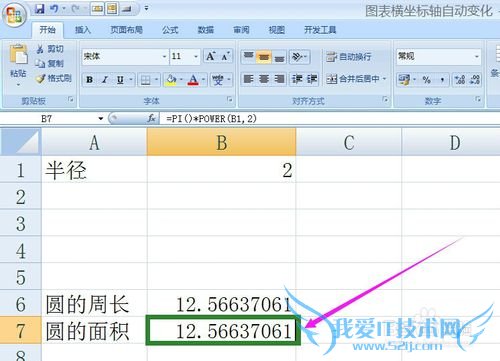Open the 插入 ribbon tab
The width and height of the screenshot is (500, 361).
(83, 30)
